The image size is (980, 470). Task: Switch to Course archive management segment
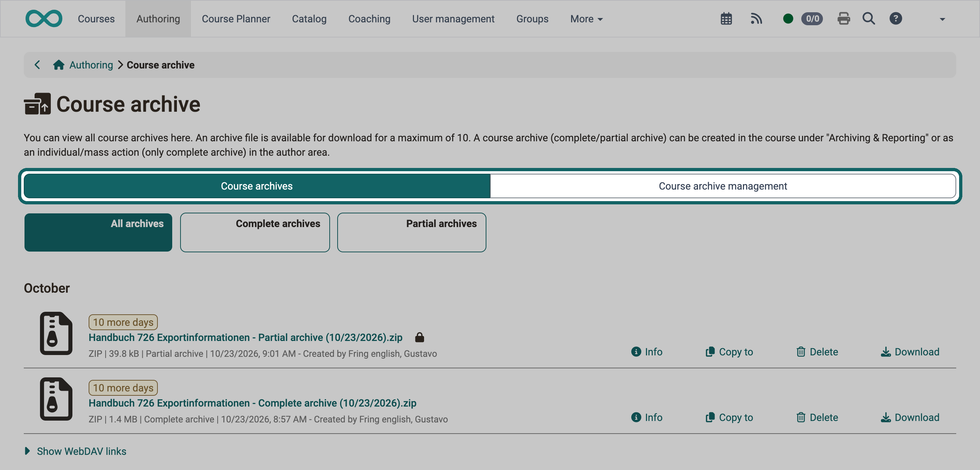point(723,186)
